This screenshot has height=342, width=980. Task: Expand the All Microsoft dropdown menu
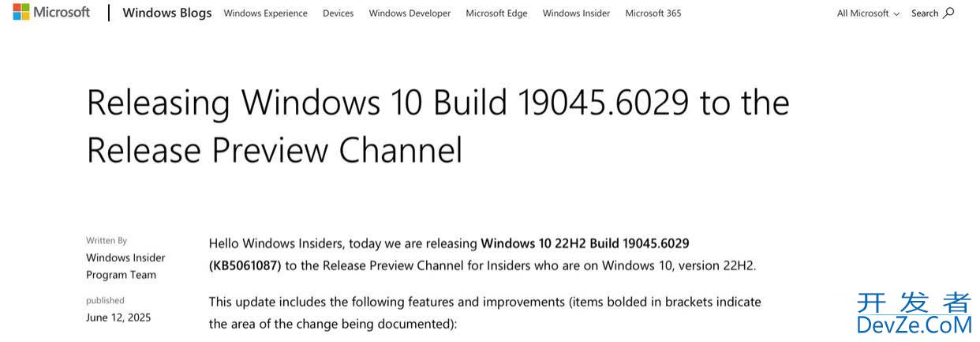pyautogui.click(x=868, y=13)
